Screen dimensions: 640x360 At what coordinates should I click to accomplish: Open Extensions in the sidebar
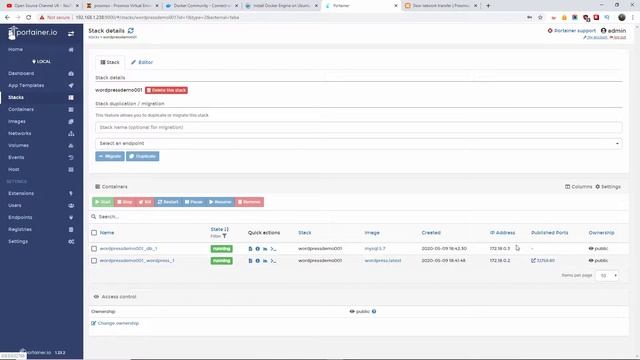point(21,193)
